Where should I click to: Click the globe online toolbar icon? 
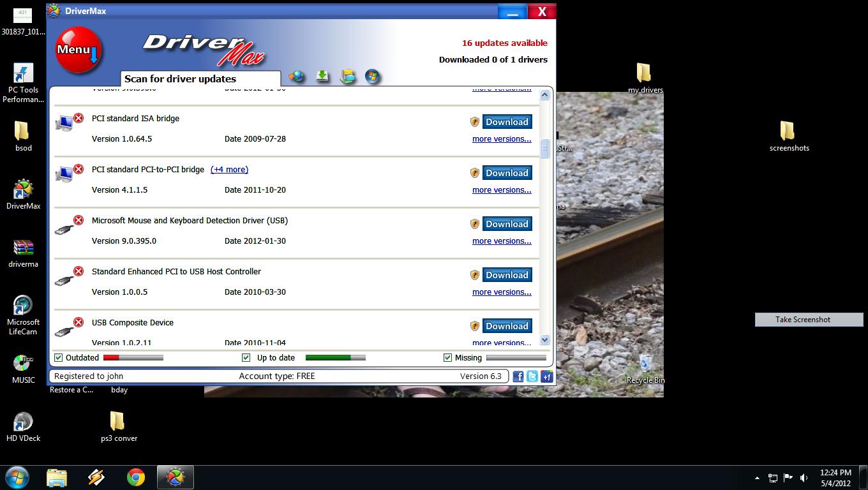tap(297, 77)
